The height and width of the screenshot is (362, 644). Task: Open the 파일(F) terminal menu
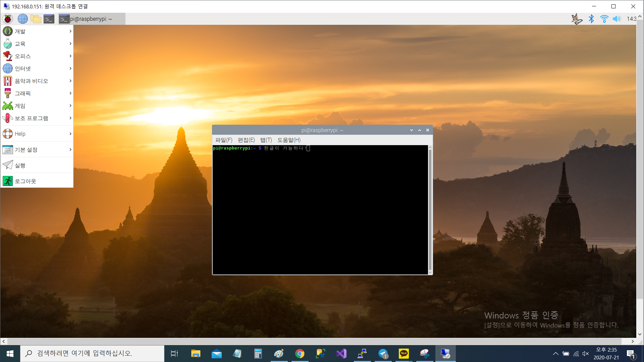224,140
